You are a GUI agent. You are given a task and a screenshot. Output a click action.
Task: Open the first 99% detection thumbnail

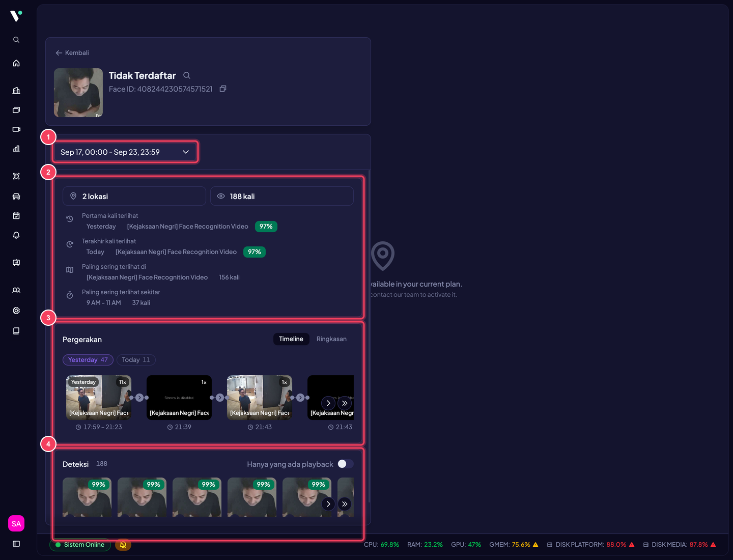[87, 497]
